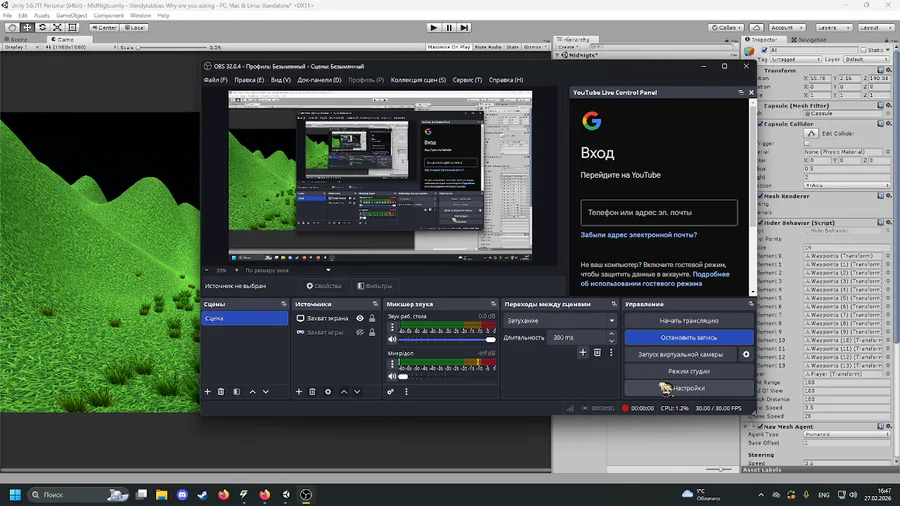Delete the selected scene with trash icon
900x506 pixels.
coord(221,392)
